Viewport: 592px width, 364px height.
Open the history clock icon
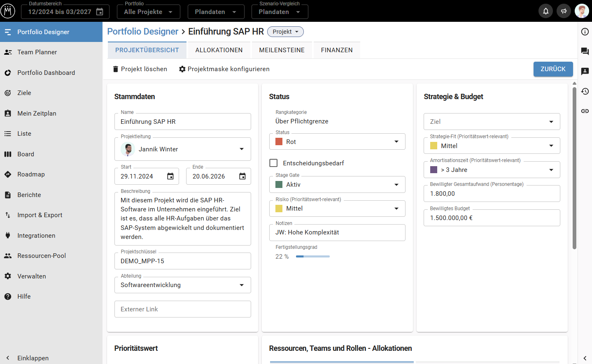pyautogui.click(x=585, y=91)
